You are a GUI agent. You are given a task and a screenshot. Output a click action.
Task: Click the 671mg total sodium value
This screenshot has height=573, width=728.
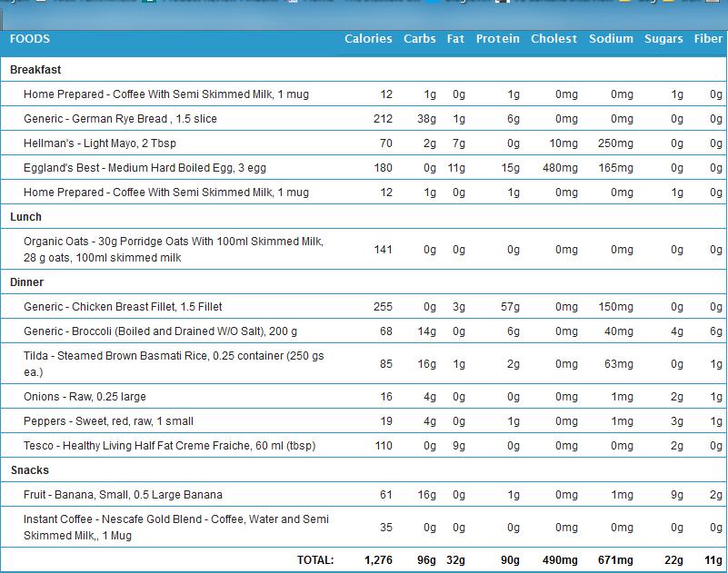pos(615,560)
